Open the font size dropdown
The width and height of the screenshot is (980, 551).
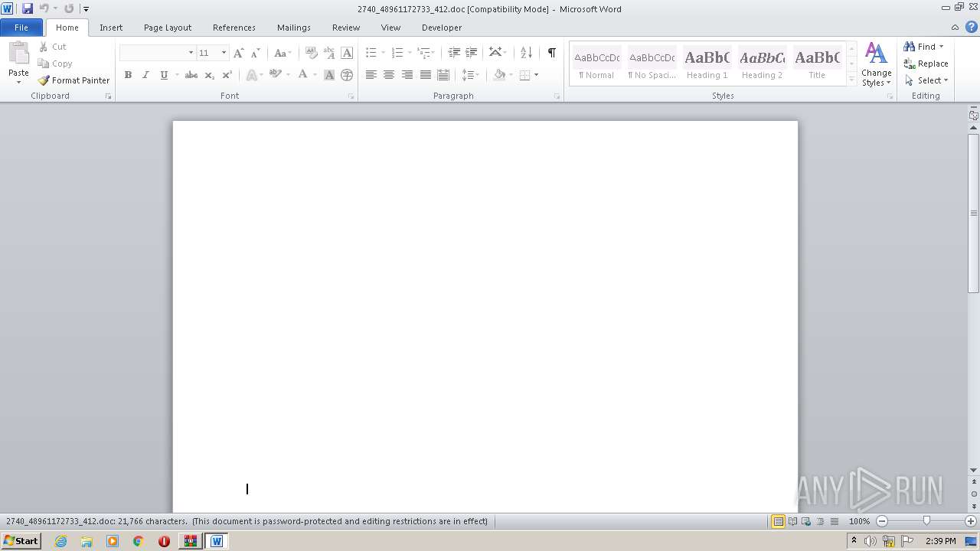pyautogui.click(x=224, y=53)
